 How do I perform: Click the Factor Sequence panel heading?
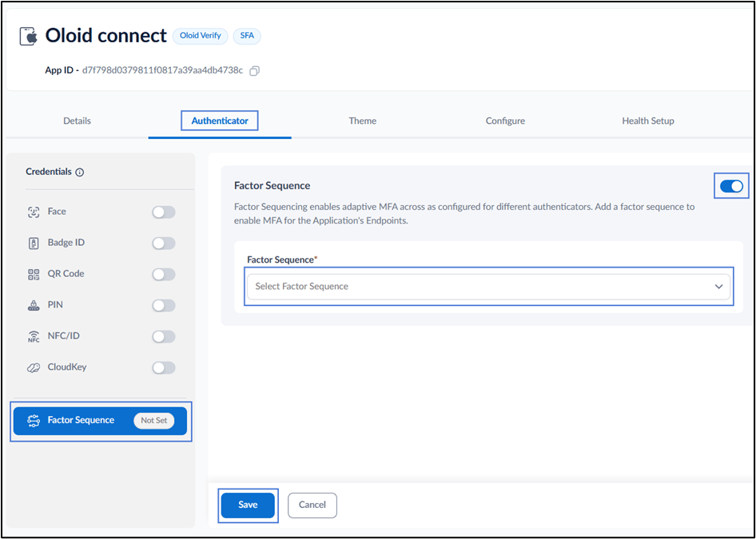272,186
